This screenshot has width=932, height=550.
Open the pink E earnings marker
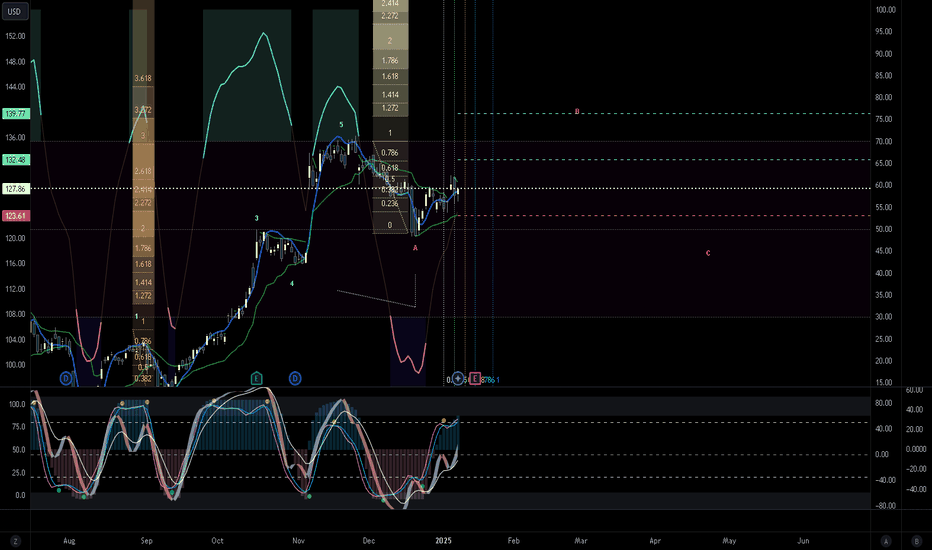pyautogui.click(x=475, y=379)
